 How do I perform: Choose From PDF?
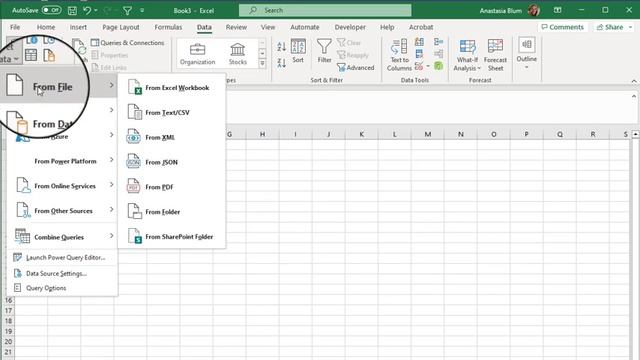click(171, 187)
